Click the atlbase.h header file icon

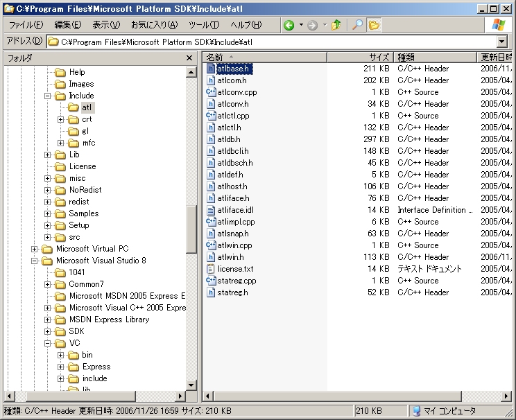coord(211,69)
